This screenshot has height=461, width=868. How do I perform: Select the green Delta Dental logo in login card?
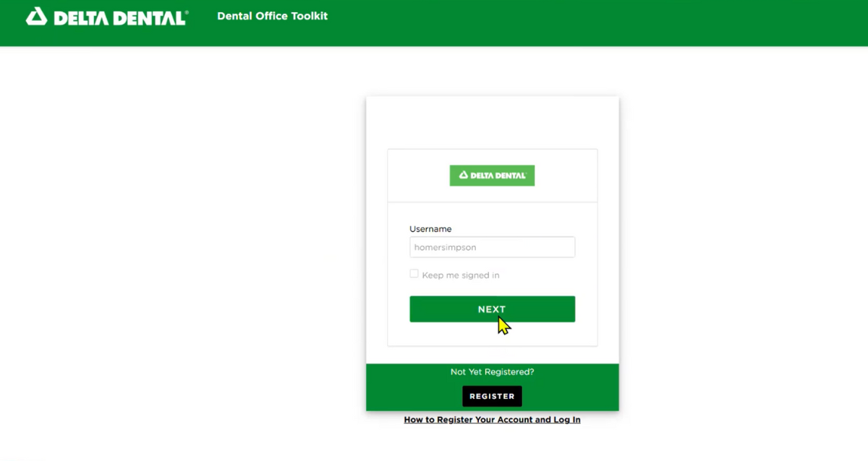tap(492, 176)
